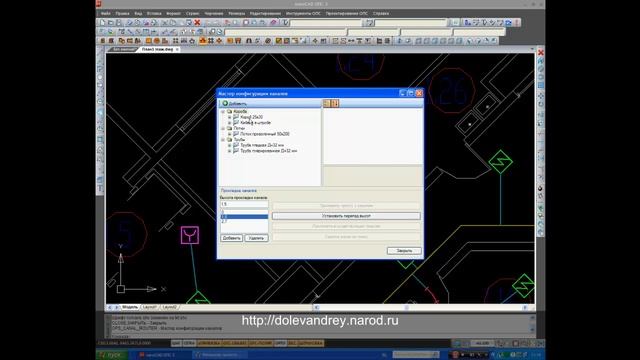640x360 pixels.
Task: Collapse the Трубы folder node
Action: [x=223, y=140]
